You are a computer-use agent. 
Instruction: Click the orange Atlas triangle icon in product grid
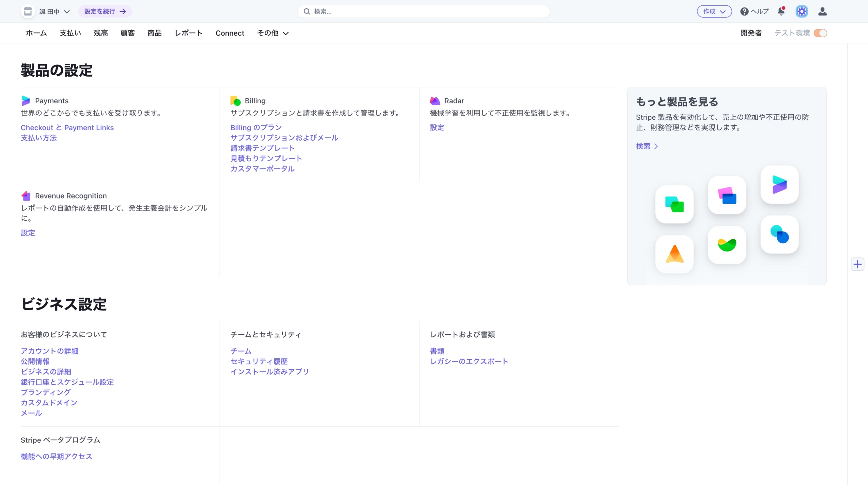point(674,254)
